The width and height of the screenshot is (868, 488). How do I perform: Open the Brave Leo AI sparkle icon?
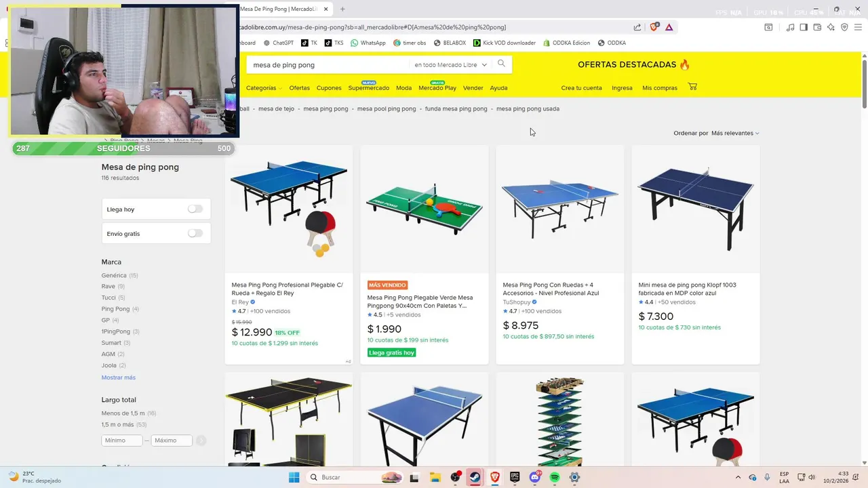(831, 27)
